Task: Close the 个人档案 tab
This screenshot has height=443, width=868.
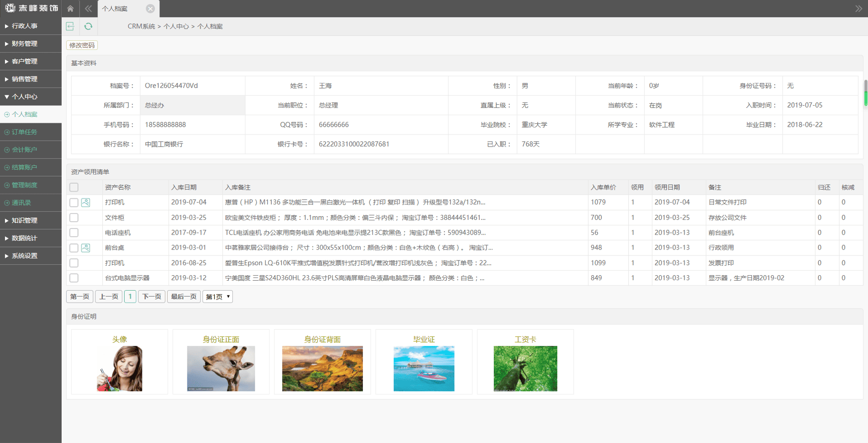Action: (x=150, y=9)
